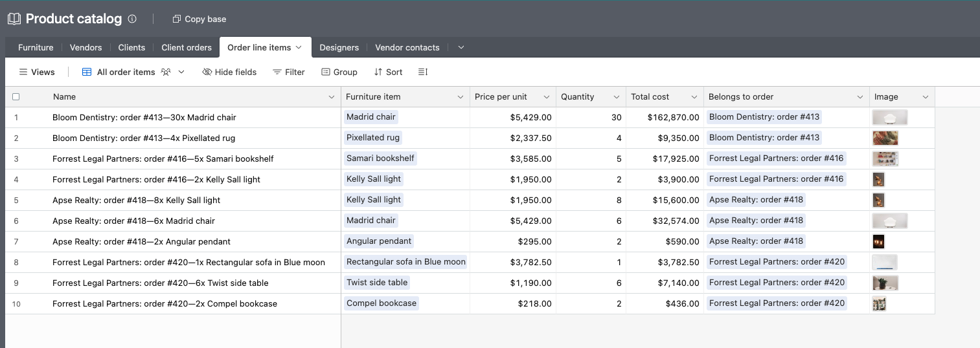Open 'Apse Realty: order #418' chip in row 7
980x348 pixels.
(x=756, y=241)
